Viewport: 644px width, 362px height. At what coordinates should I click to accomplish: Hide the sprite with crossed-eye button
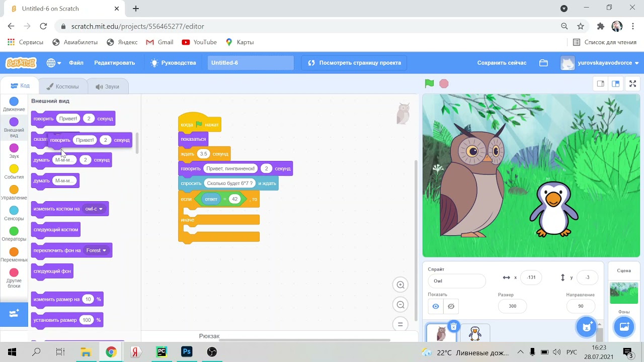coord(451,306)
